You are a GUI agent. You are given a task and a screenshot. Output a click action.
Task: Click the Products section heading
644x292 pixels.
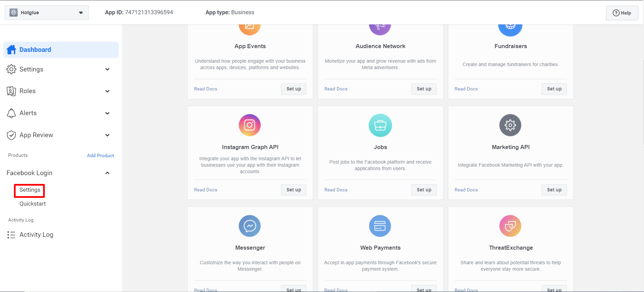tap(18, 155)
